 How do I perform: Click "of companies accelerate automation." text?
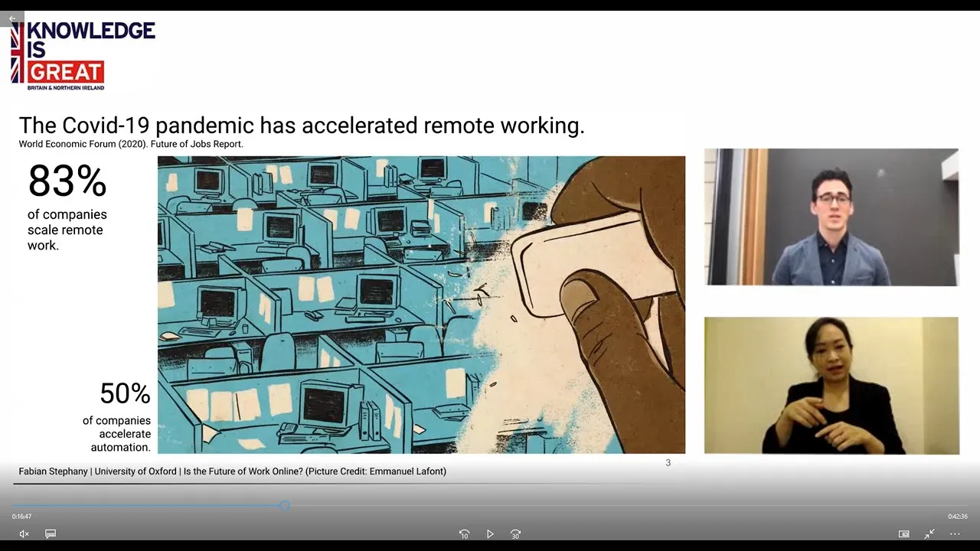[x=117, y=434]
